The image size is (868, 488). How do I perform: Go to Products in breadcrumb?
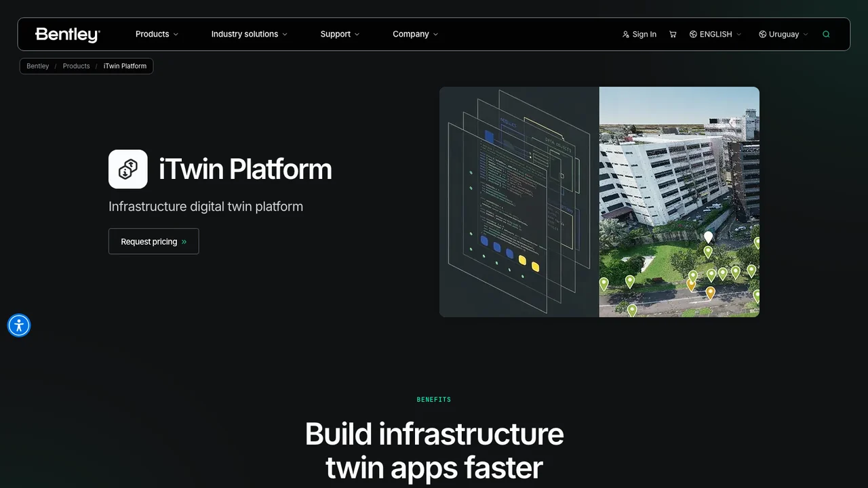[x=76, y=66]
